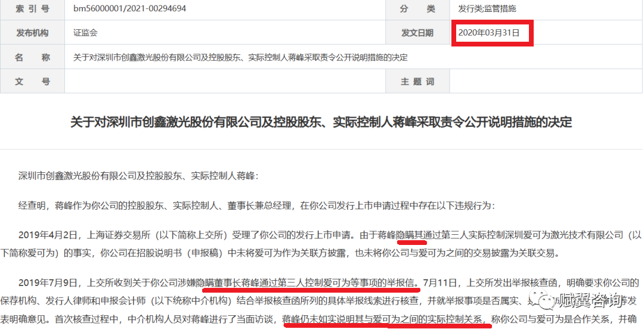644x329 pixels.
Task: Click the 文号 label cell
Action: point(32,81)
